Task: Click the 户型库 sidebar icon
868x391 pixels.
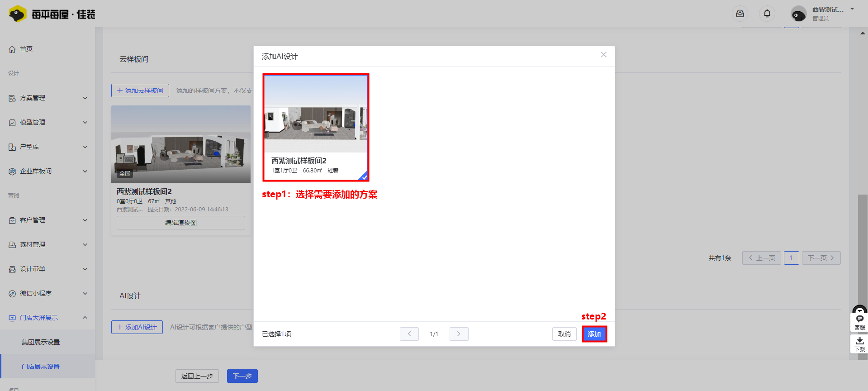Action: point(12,147)
